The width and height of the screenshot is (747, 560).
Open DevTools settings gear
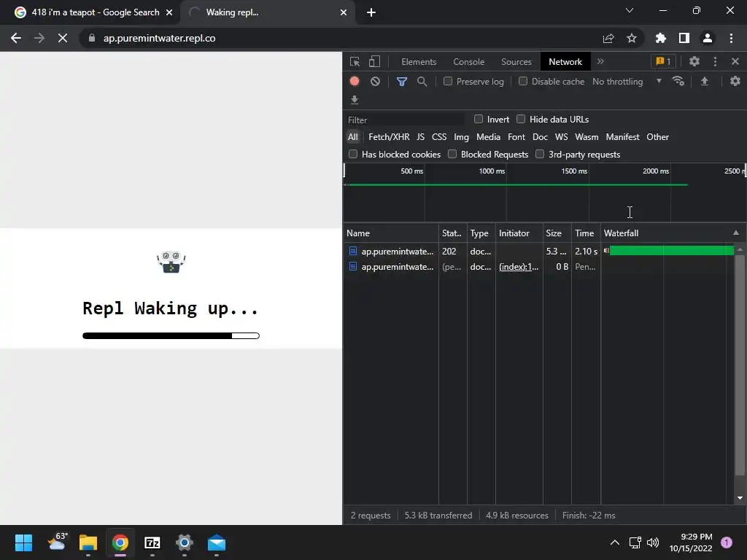pyautogui.click(x=694, y=61)
